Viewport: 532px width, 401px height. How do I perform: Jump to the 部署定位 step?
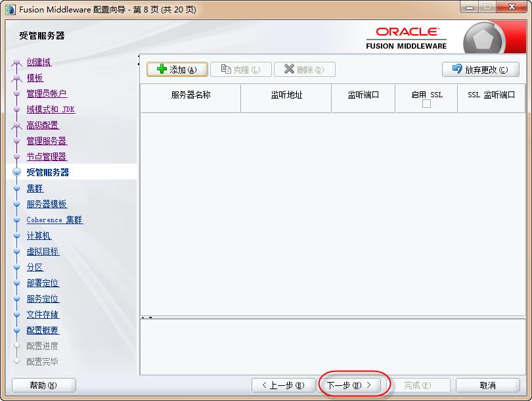click(43, 283)
